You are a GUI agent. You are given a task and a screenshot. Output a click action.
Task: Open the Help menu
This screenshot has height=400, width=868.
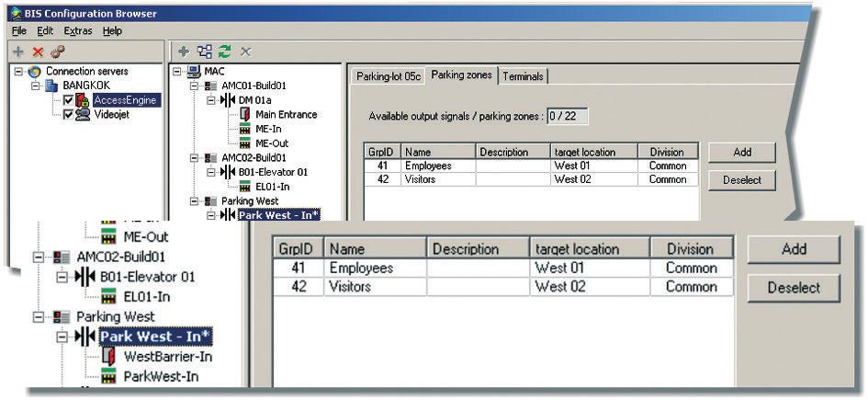tap(112, 31)
